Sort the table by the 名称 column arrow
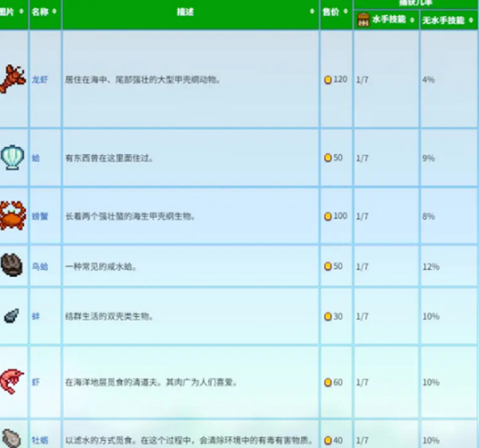Image resolution: width=479 pixels, height=448 pixels. (x=54, y=11)
